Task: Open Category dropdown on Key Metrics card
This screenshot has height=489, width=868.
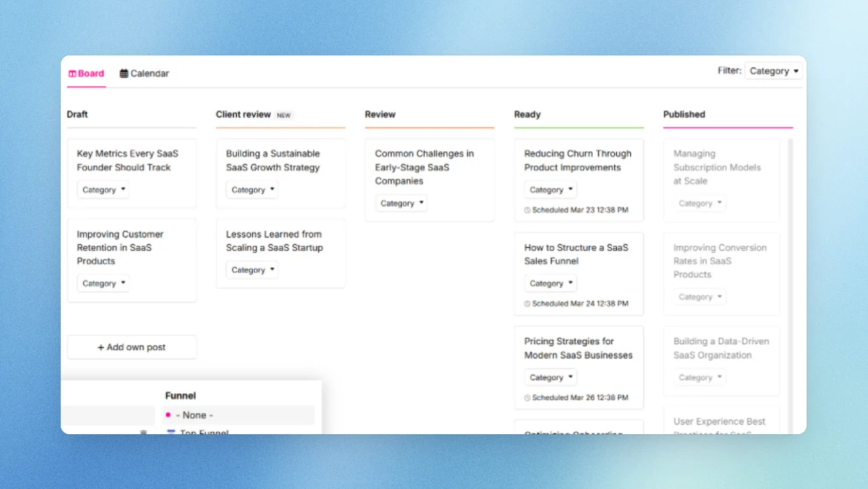Action: pyautogui.click(x=103, y=190)
